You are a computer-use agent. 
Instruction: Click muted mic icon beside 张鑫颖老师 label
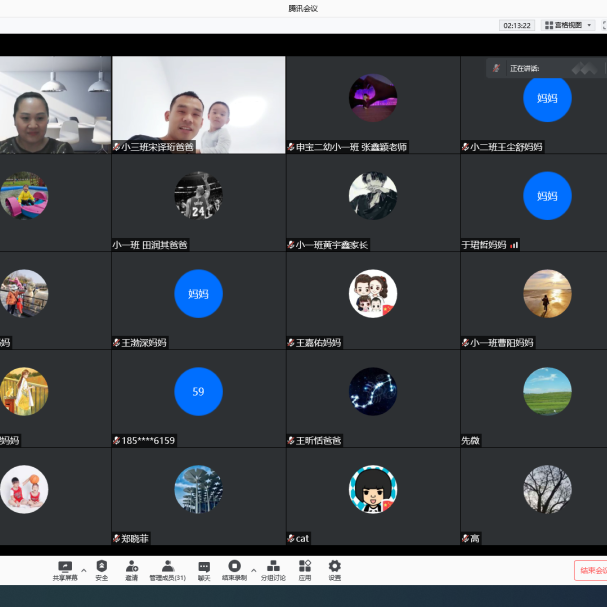coord(291,147)
